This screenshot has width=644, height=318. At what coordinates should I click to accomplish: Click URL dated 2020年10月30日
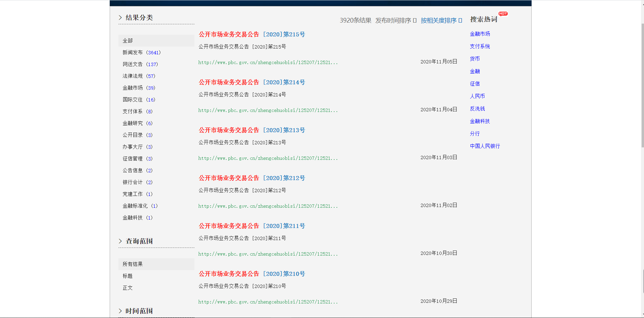(x=268, y=254)
